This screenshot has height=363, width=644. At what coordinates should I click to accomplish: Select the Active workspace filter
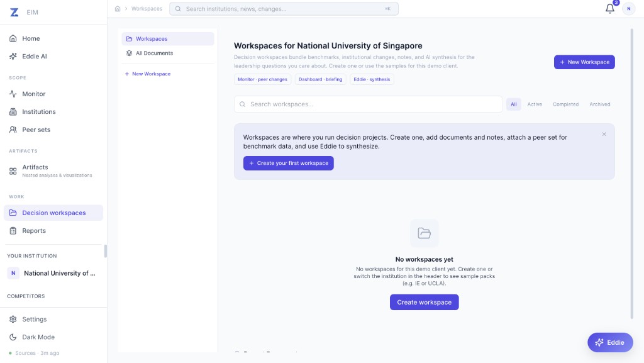coord(535,104)
